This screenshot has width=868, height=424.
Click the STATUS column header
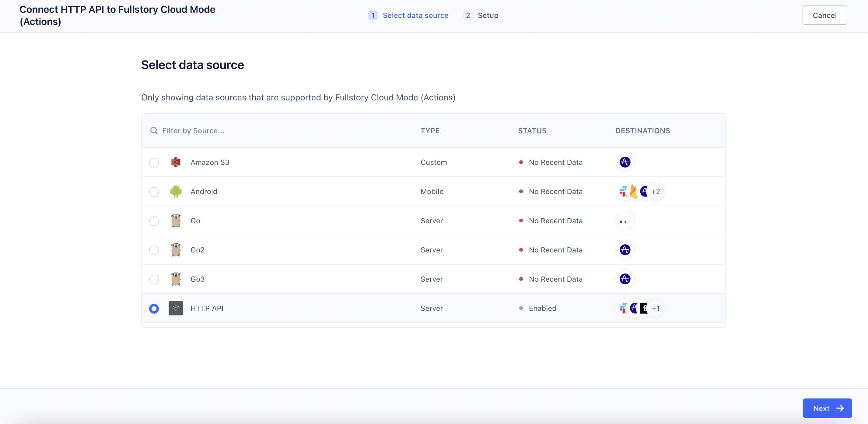pyautogui.click(x=532, y=131)
